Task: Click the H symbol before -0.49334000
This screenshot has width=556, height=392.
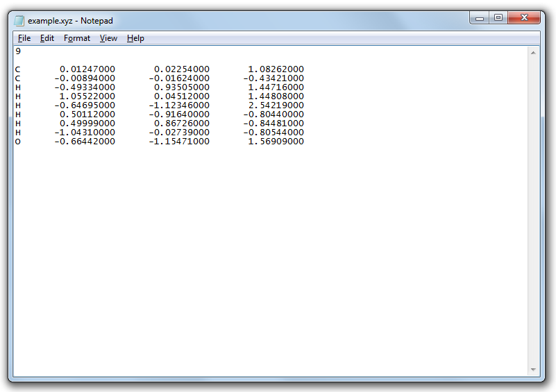Action: pyautogui.click(x=18, y=87)
